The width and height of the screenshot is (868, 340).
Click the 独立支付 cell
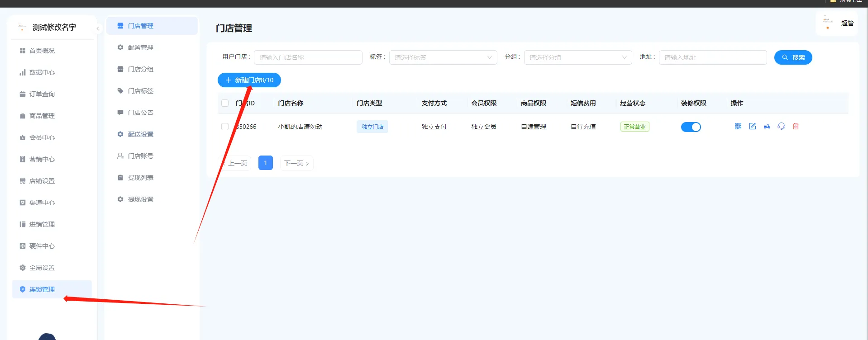(434, 127)
